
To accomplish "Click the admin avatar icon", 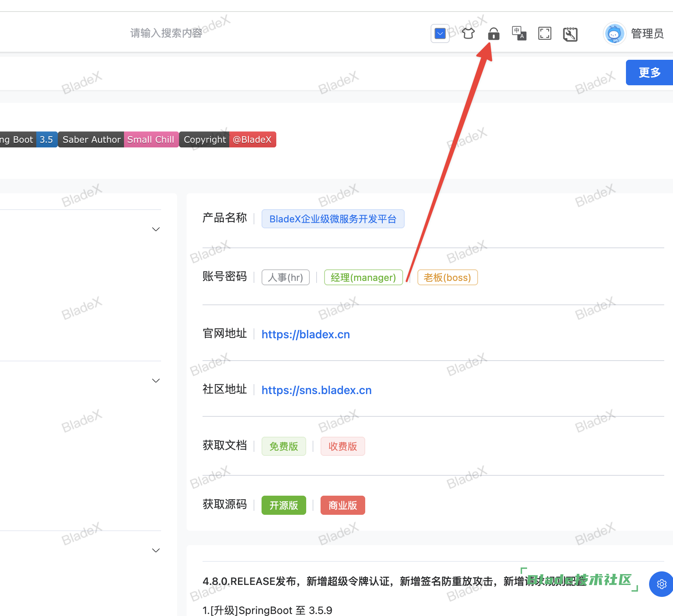I will click(614, 33).
